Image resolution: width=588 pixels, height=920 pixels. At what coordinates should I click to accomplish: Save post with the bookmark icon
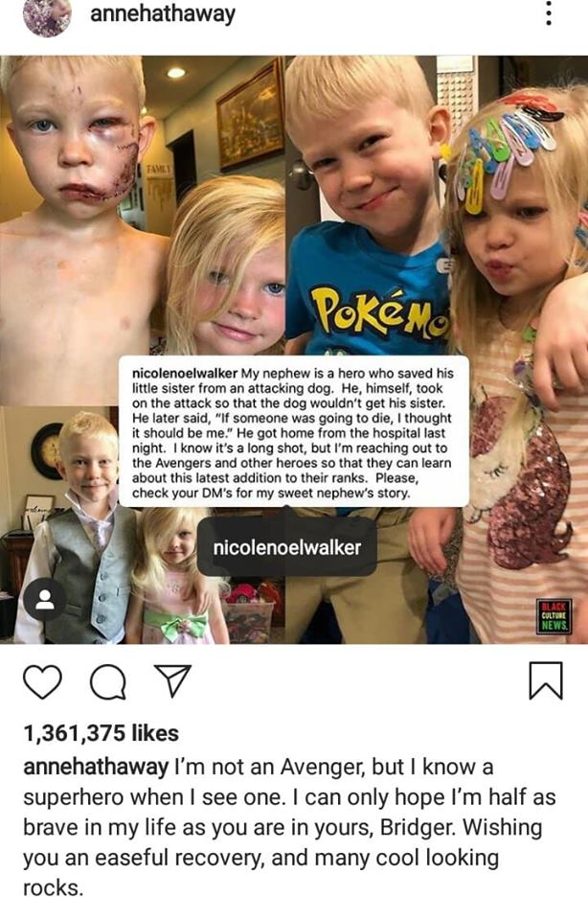click(546, 680)
